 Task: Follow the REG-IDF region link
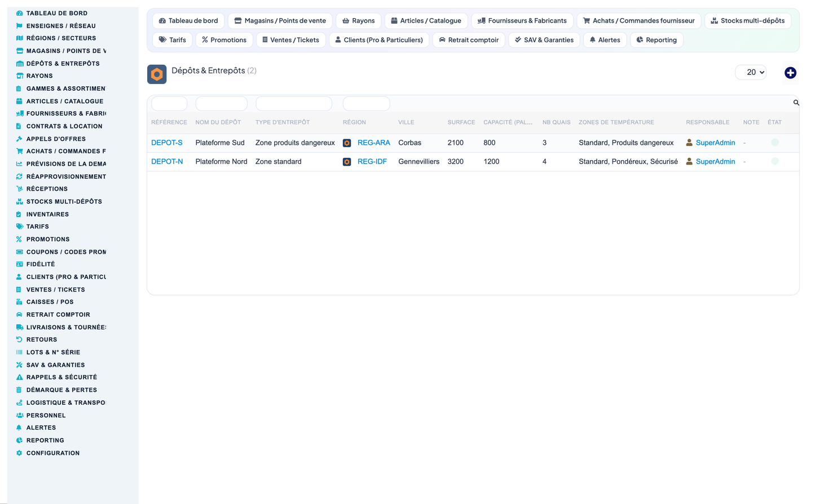[372, 161]
